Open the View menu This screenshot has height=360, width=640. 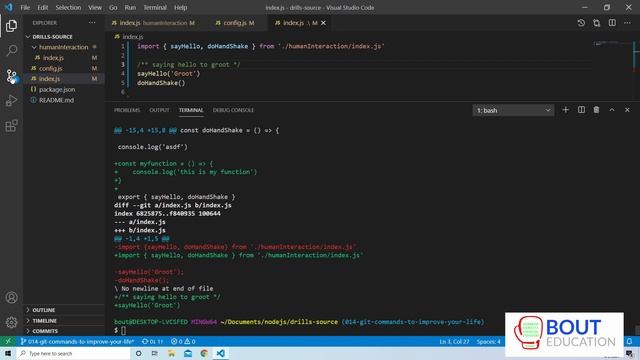95,7
